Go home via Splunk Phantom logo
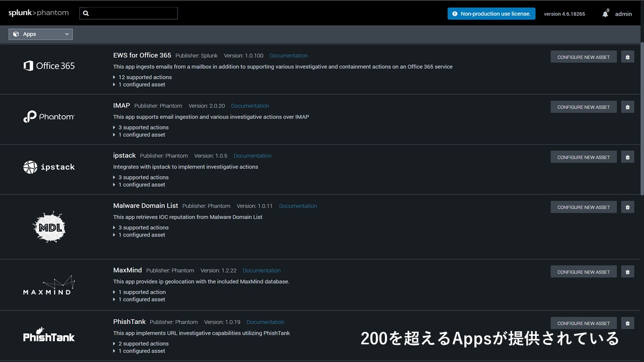 38,13
